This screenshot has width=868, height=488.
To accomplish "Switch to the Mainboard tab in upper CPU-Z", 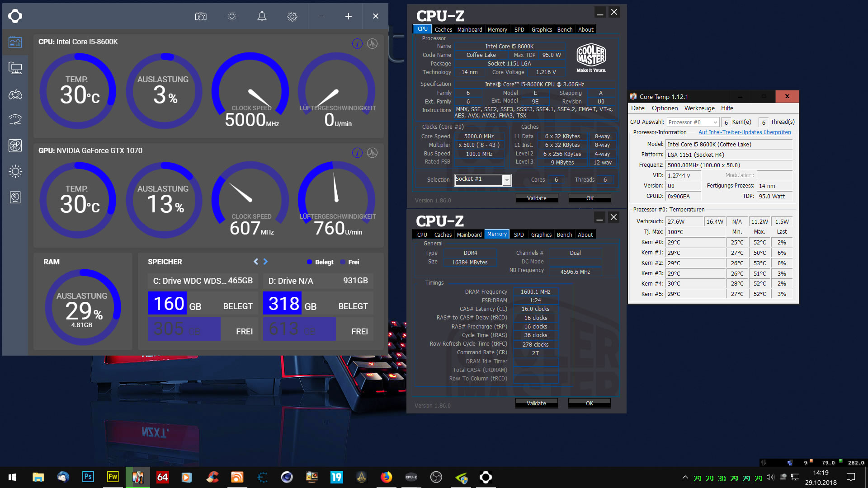I will 469,29.
